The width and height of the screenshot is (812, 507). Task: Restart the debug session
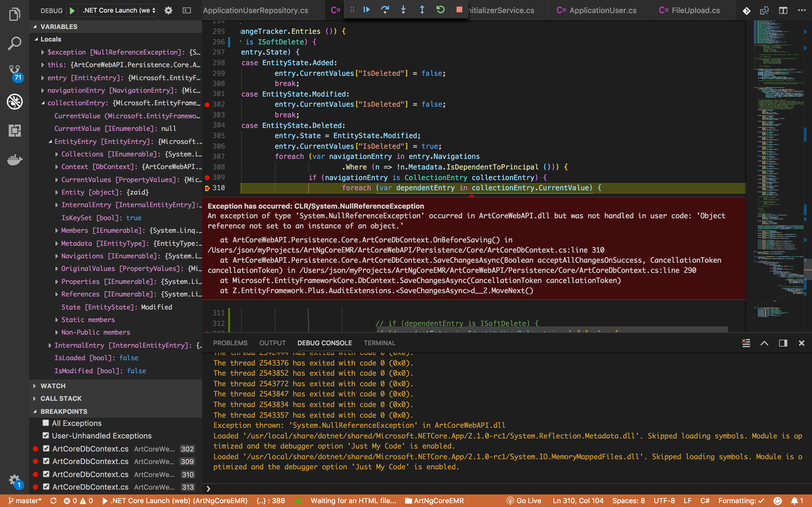pos(440,10)
